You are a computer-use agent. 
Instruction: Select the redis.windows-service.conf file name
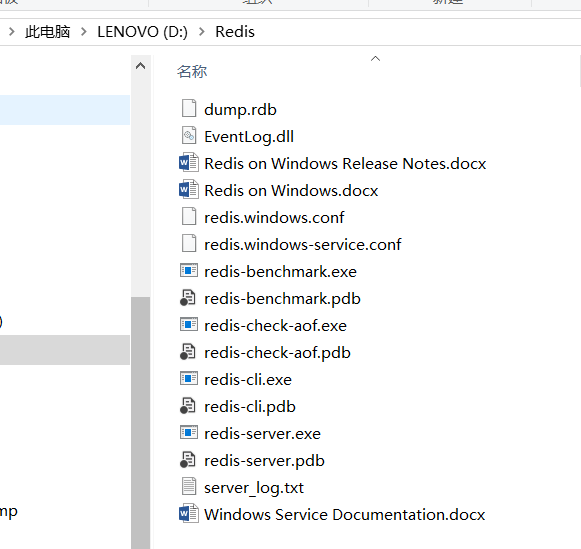click(303, 245)
